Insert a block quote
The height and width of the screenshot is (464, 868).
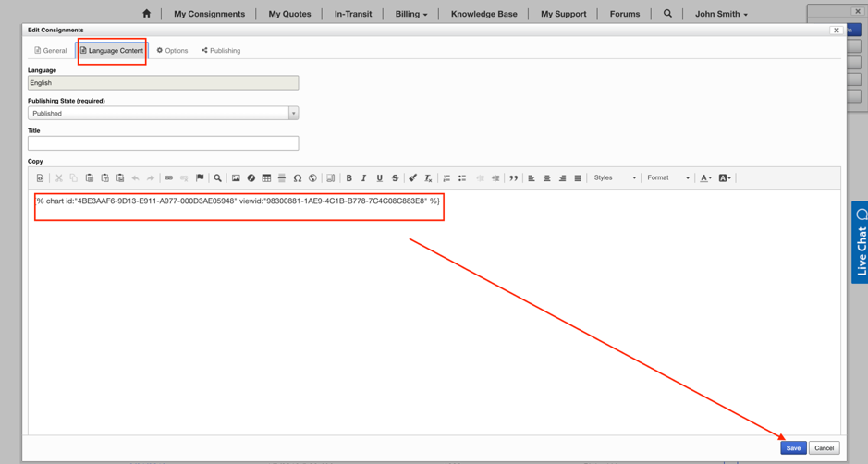(x=513, y=178)
